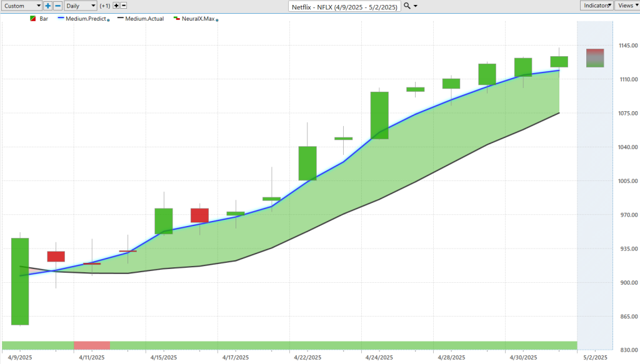Click the Netflix - NFLX symbol field

[344, 6]
